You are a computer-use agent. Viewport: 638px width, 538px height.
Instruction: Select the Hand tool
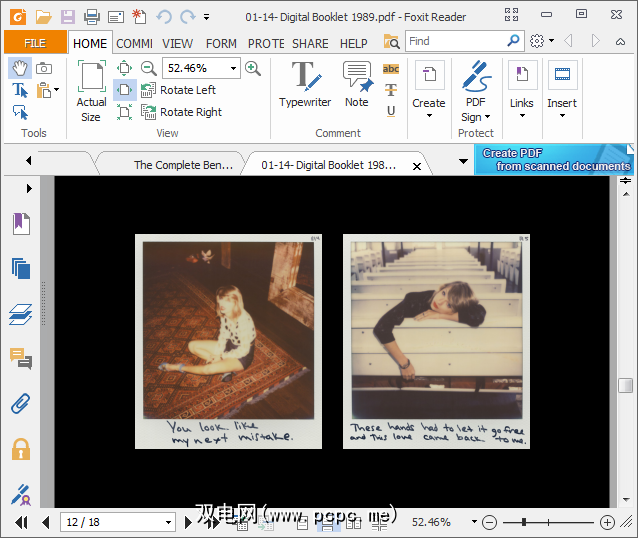click(19, 67)
